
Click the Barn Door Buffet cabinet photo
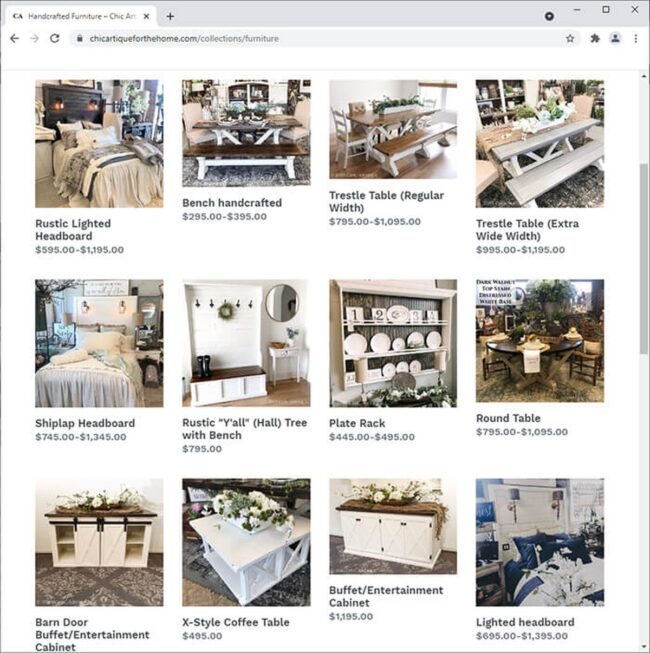[99, 542]
